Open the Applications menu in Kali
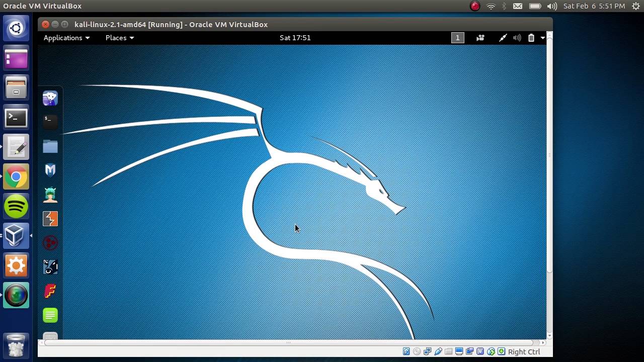644x362 pixels. (x=66, y=38)
